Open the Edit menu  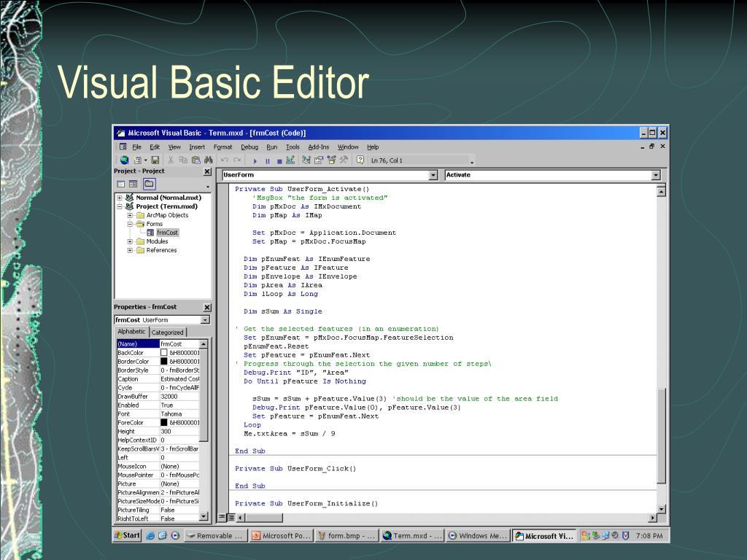155,147
